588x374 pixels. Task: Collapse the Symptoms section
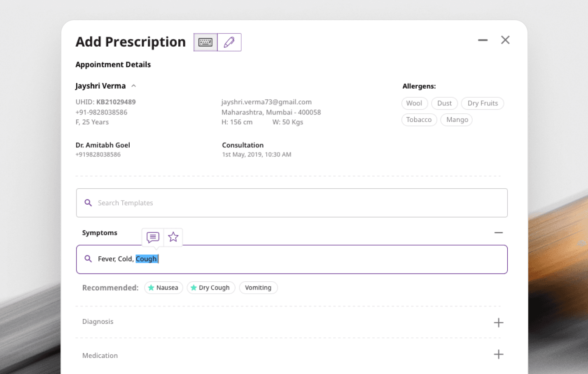[499, 233]
